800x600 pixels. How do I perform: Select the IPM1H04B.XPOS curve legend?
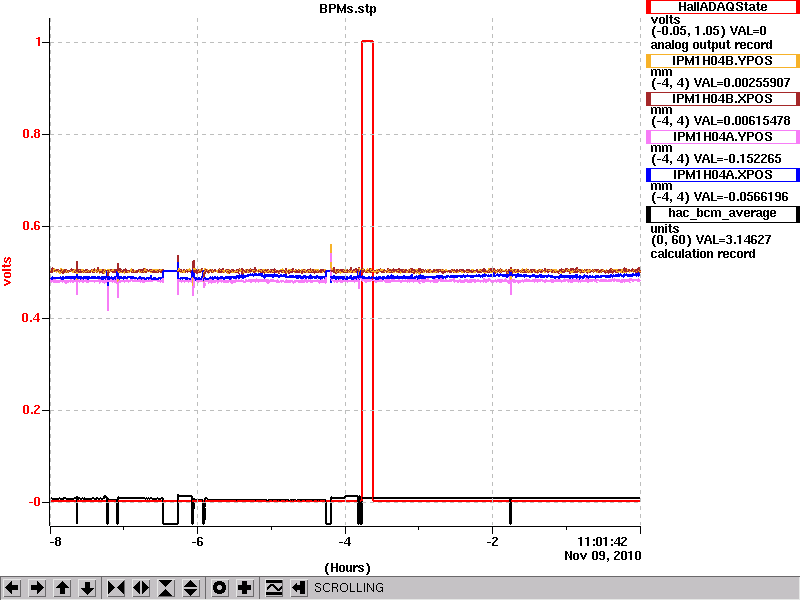[x=722, y=98]
